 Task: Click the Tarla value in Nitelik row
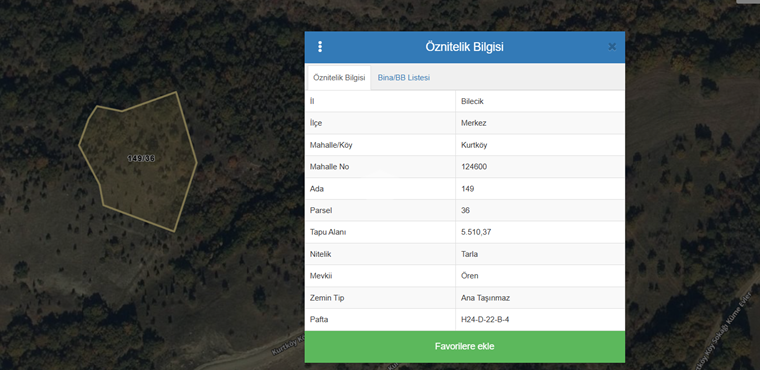(x=470, y=254)
